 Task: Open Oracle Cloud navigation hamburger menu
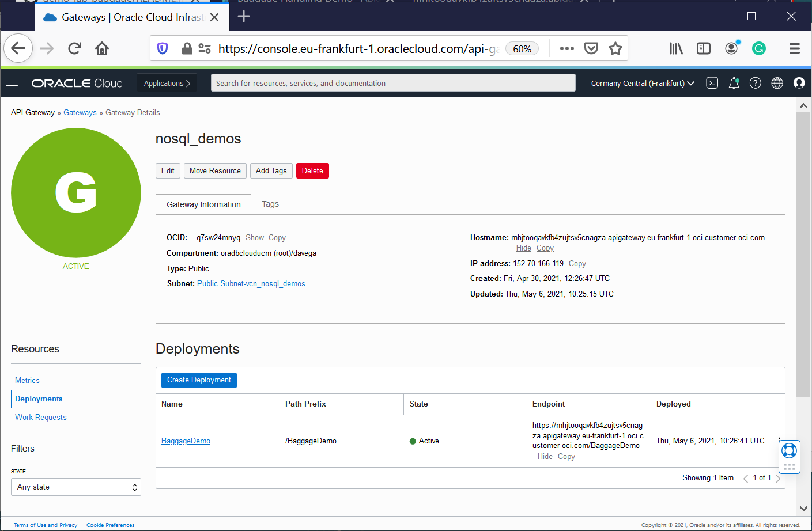pos(12,83)
